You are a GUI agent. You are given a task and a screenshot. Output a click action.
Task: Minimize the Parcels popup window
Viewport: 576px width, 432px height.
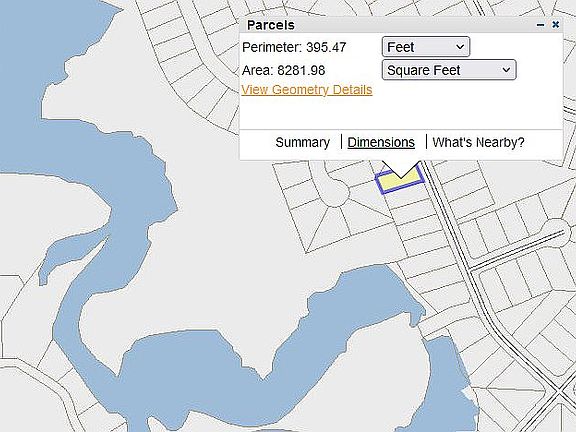[x=540, y=25]
